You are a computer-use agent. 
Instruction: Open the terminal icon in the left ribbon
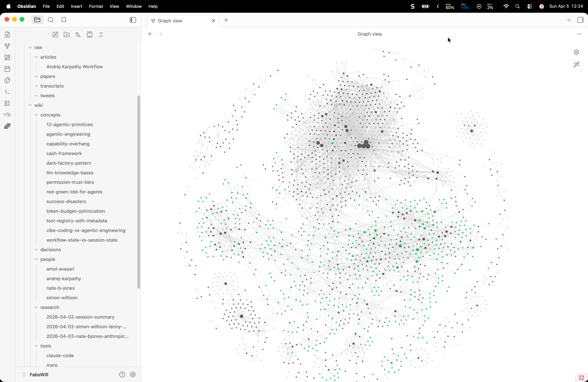pos(7,92)
